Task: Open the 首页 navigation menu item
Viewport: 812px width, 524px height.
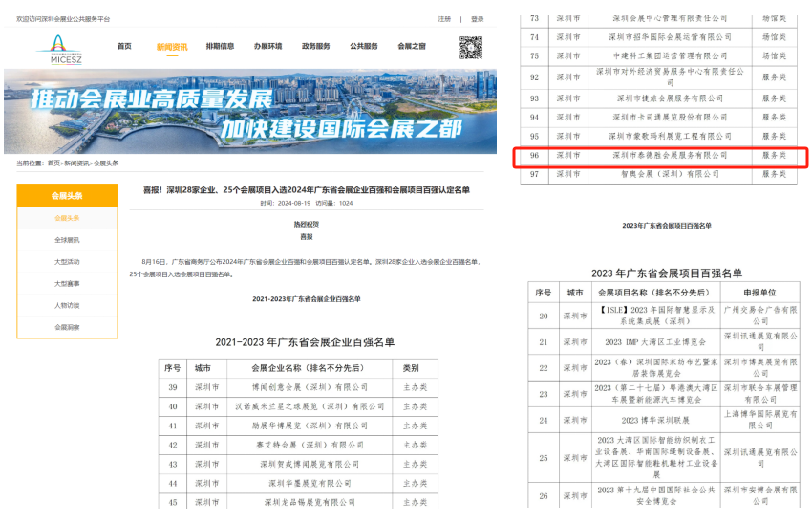Action: 124,46
